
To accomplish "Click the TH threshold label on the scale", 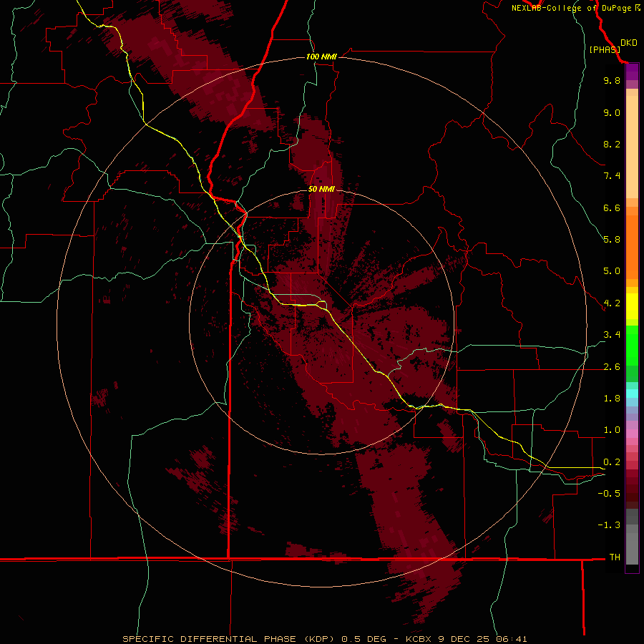I will point(615,557).
